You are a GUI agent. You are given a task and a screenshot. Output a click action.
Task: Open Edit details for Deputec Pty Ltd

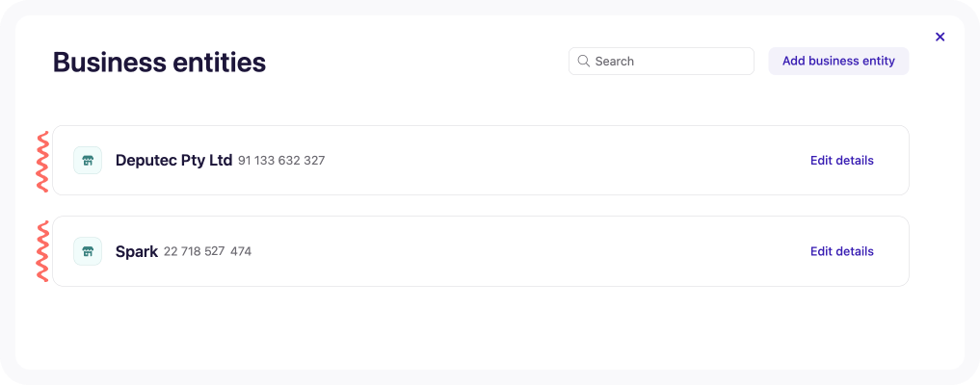(842, 161)
